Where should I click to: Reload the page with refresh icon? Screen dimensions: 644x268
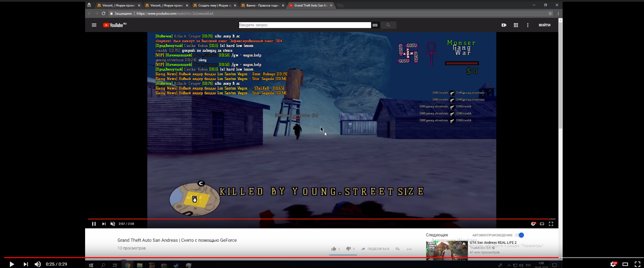(103, 13)
